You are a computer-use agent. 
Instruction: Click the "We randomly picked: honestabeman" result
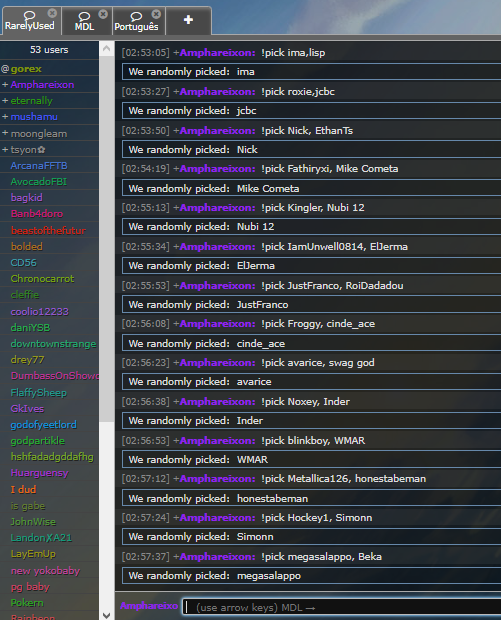(311, 498)
